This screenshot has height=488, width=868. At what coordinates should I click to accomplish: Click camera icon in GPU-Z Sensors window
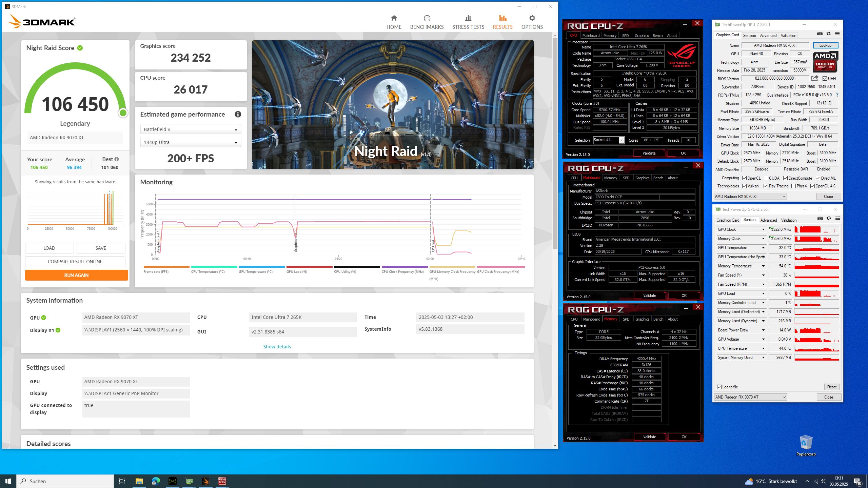(820, 218)
